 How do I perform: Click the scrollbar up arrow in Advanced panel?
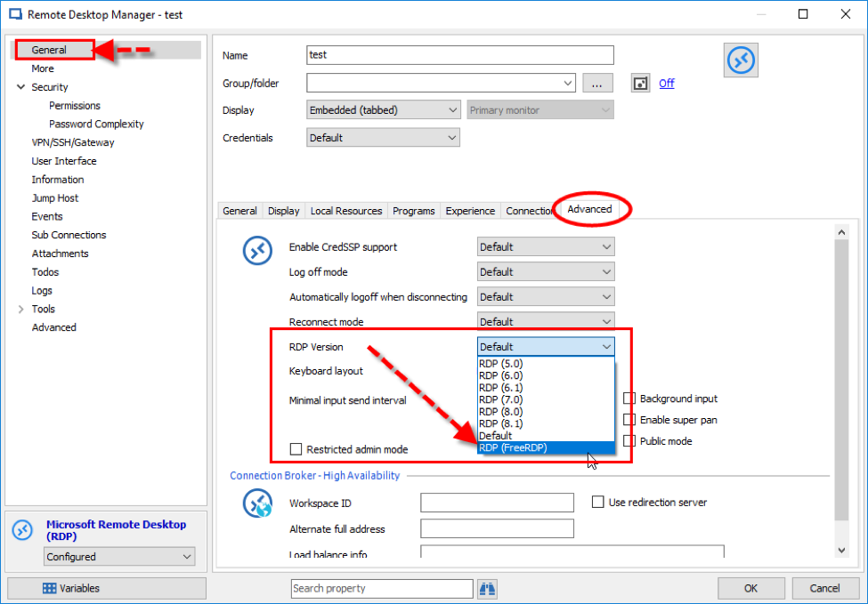841,232
